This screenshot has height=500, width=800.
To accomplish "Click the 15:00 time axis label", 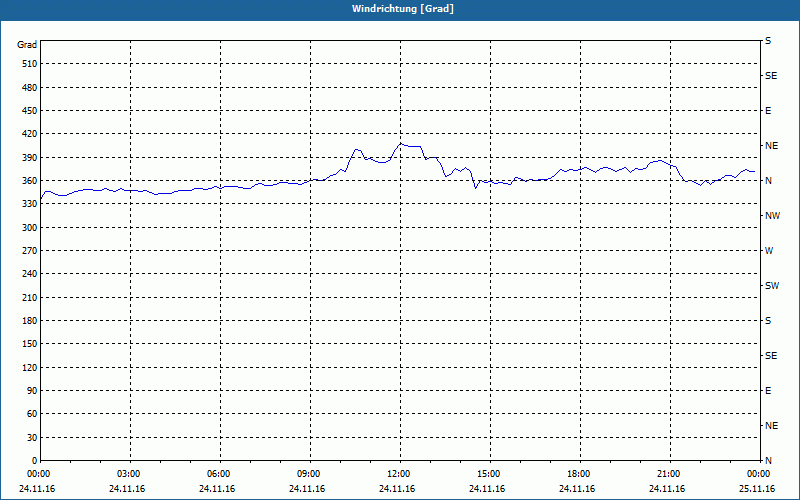I will 488,474.
